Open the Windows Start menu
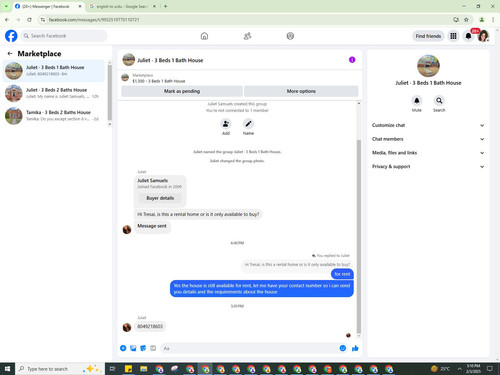Viewport: 500px width, 375px height. pyautogui.click(x=7, y=369)
